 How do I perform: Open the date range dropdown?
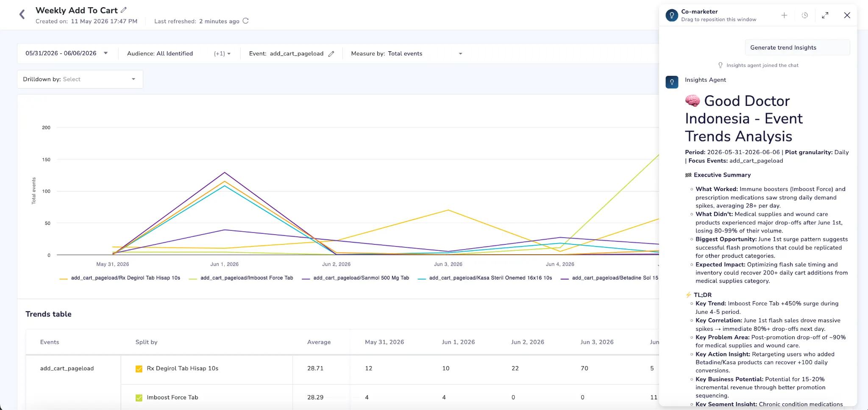(x=67, y=53)
